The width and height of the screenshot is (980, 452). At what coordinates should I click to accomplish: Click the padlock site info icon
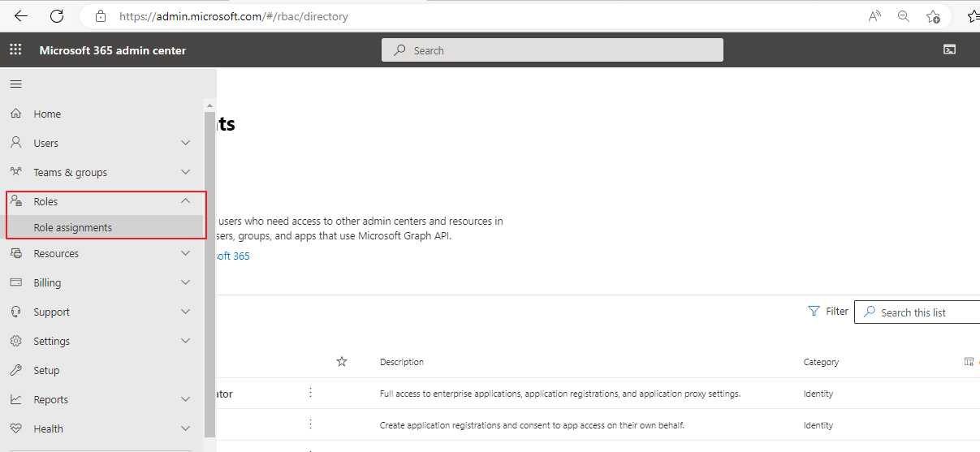coord(101,16)
